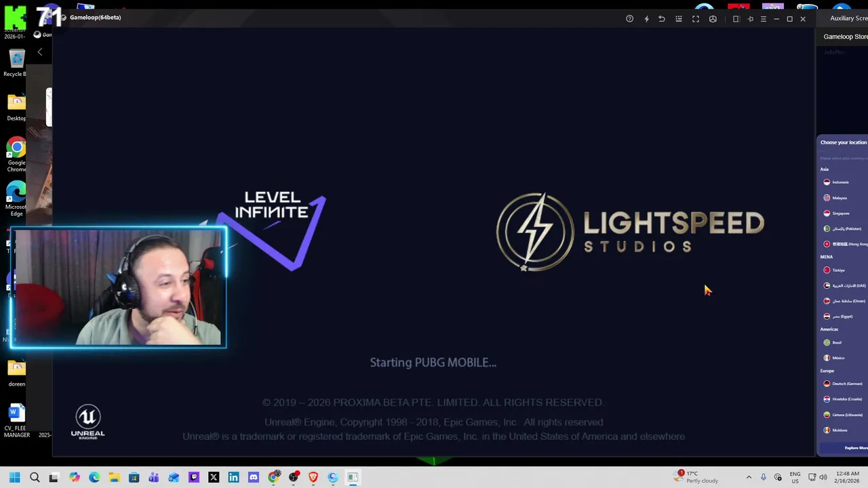Open the Windows Start menu
The height and width of the screenshot is (488, 868).
15,477
